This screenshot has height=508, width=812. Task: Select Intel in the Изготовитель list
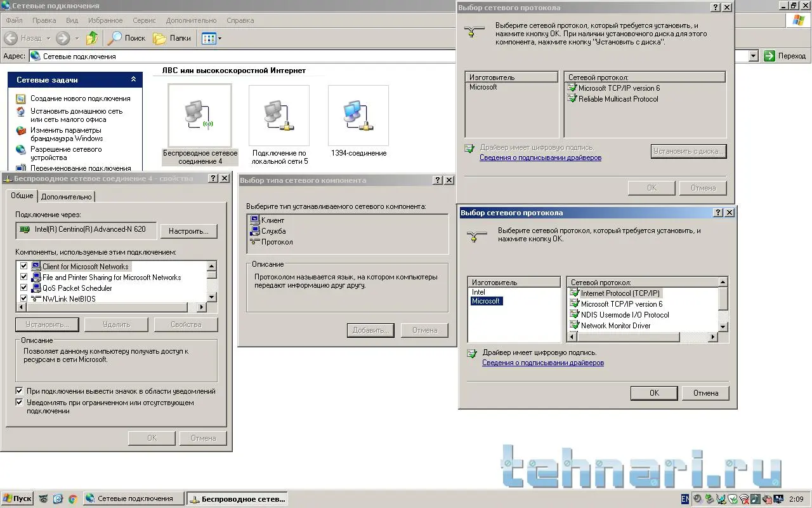[x=478, y=293]
